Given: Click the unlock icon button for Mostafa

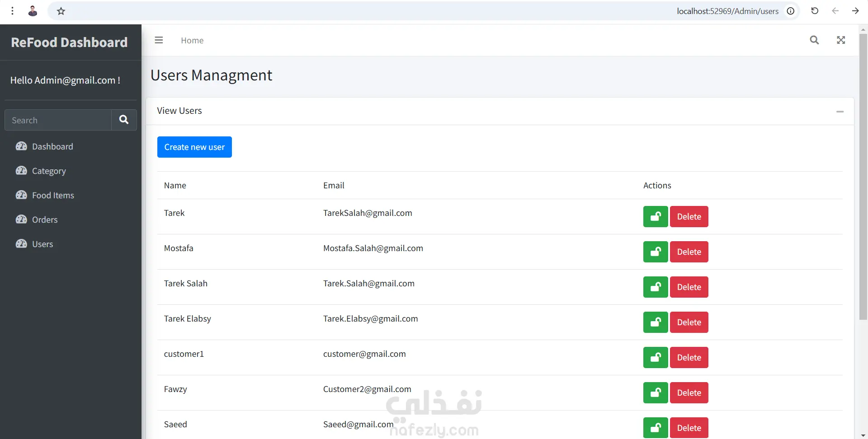Looking at the screenshot, I should point(656,252).
